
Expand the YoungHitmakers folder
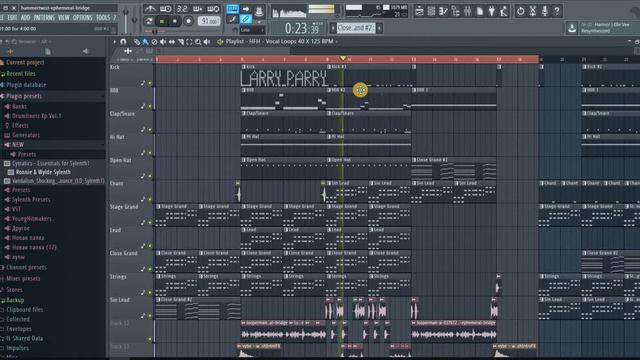coord(31,219)
